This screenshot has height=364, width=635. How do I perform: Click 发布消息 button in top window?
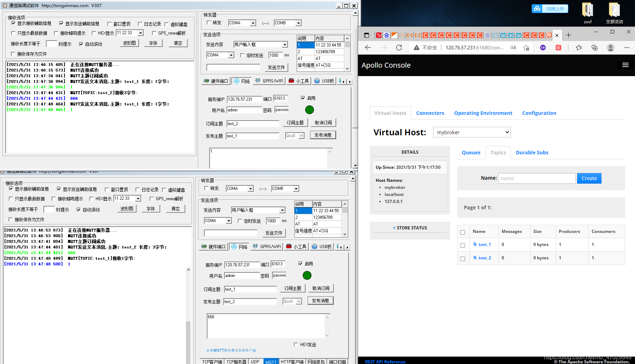coord(323,135)
